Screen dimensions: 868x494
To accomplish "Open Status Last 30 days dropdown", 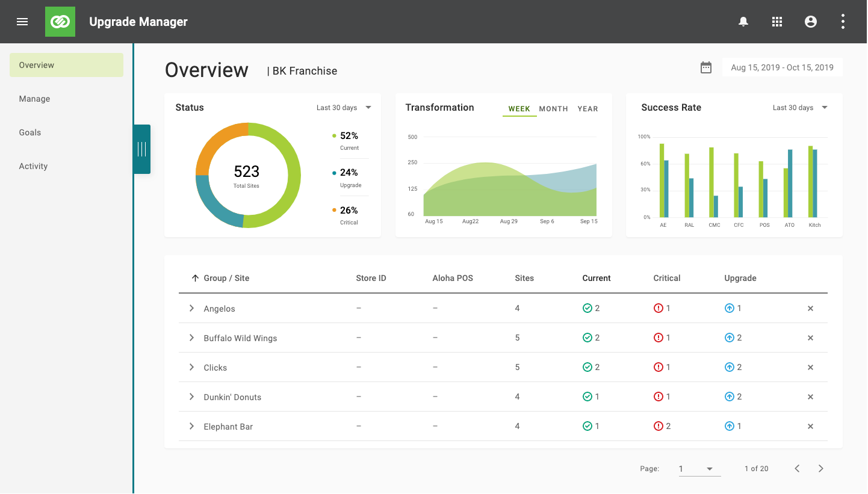I will (344, 108).
